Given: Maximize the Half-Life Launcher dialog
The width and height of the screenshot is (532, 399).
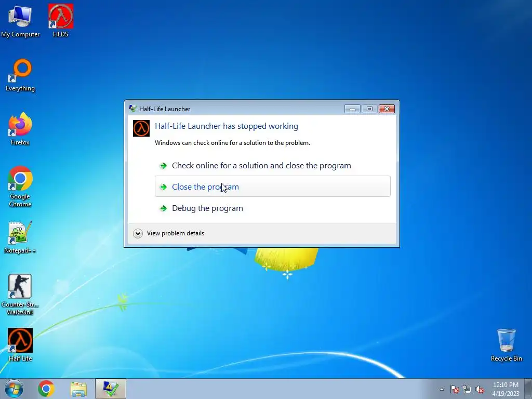Looking at the screenshot, I should [x=369, y=109].
